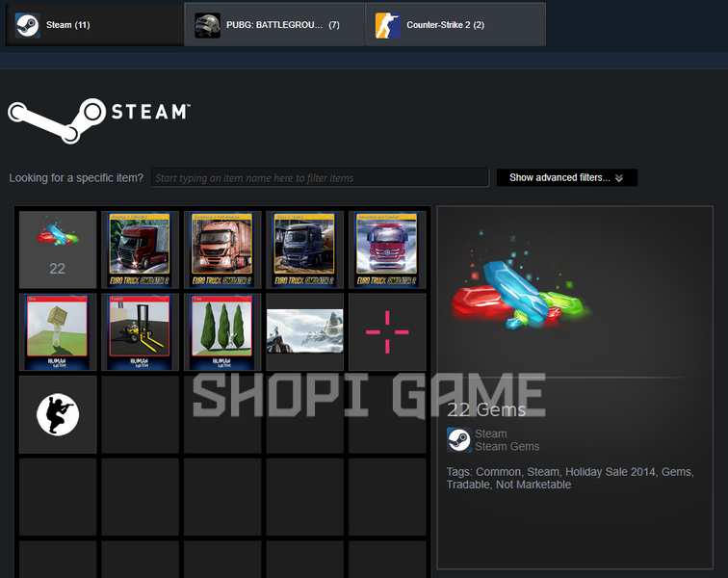
Task: Focus the item name filter field
Action: click(x=320, y=178)
